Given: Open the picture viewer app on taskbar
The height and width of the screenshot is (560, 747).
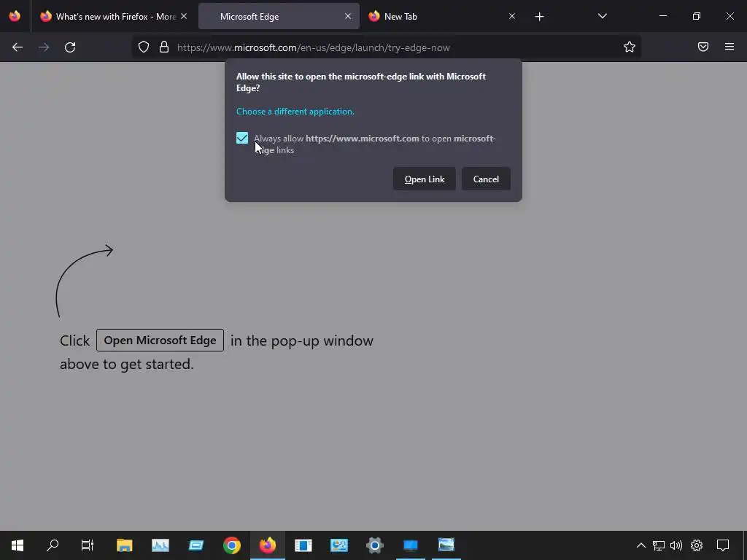Looking at the screenshot, I should click(x=446, y=545).
